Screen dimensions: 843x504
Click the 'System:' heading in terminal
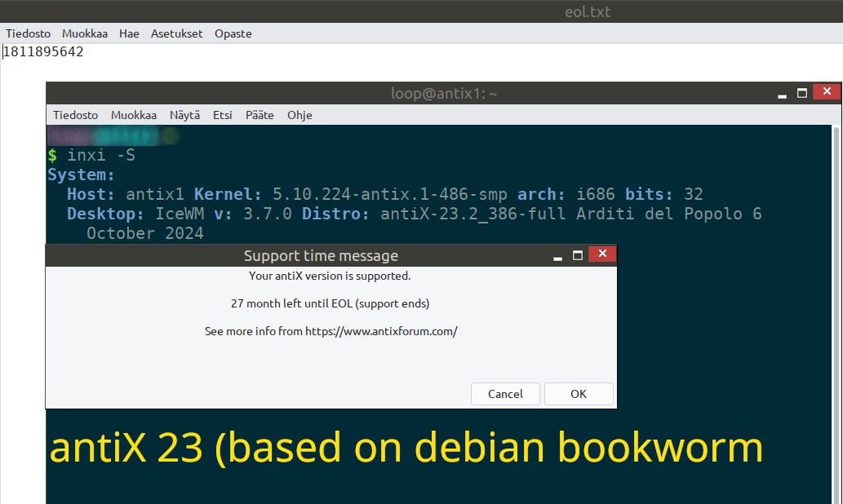(81, 175)
